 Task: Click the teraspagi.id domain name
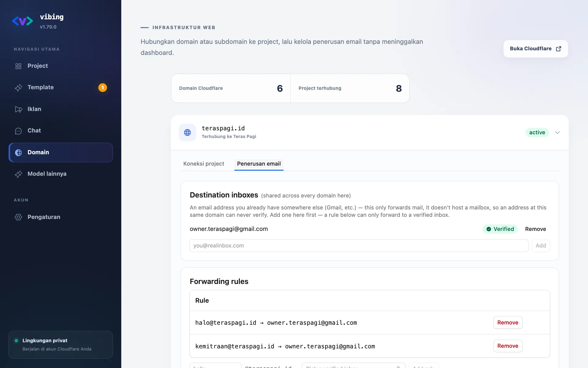tap(223, 128)
